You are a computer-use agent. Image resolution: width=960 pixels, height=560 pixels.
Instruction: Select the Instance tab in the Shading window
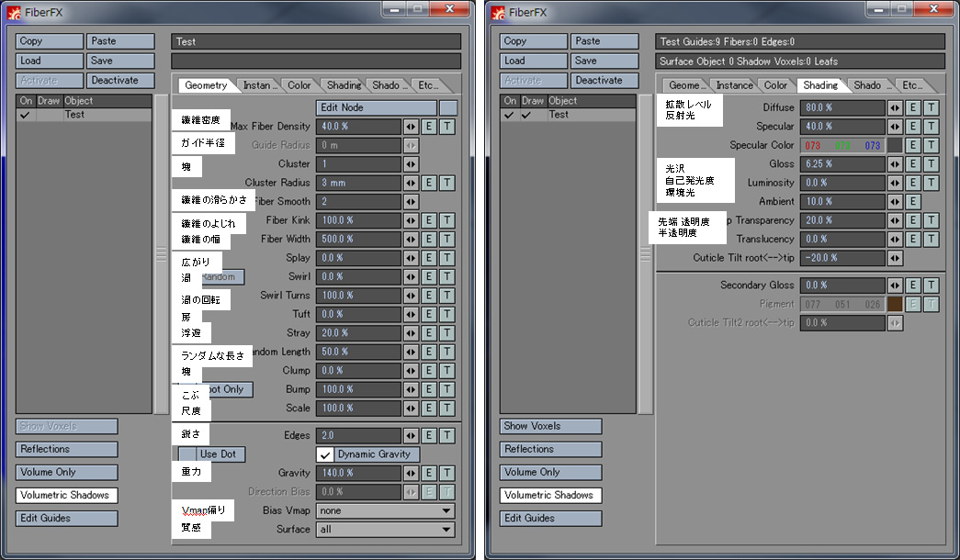click(734, 85)
